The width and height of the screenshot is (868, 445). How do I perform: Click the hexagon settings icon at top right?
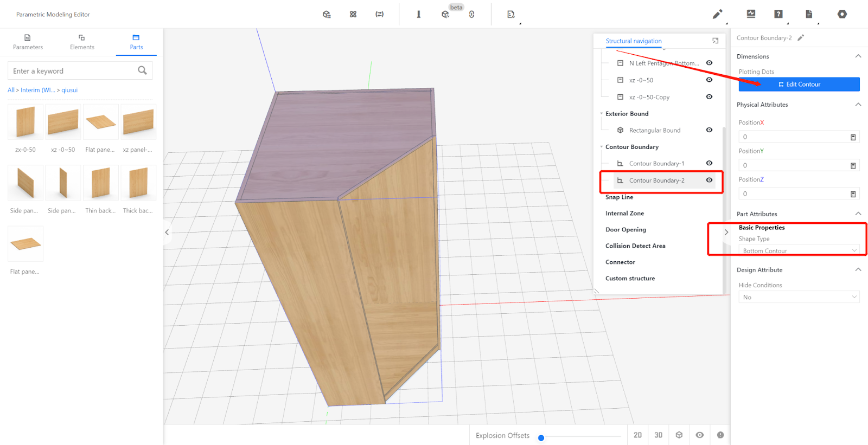(x=842, y=14)
